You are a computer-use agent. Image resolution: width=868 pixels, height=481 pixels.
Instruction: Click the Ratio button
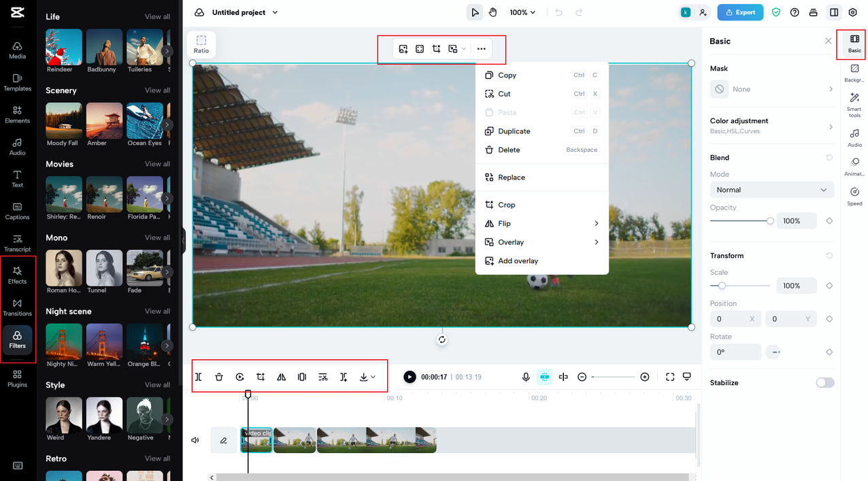(x=201, y=44)
